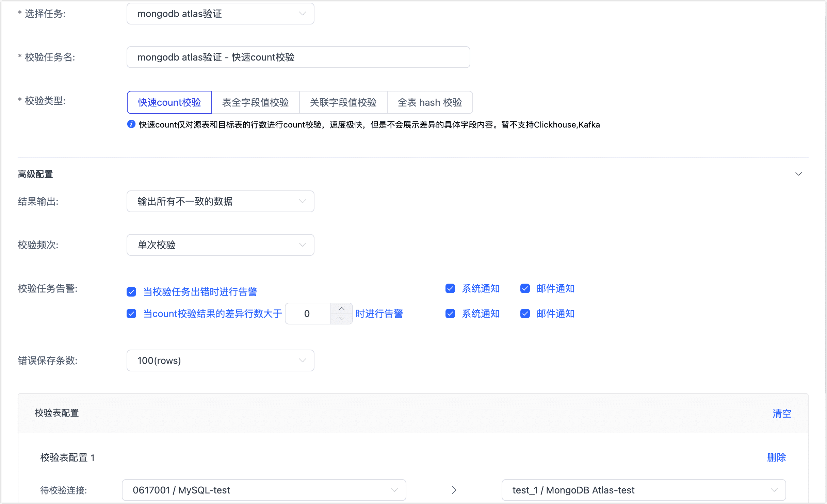Click 删除 to remove 校验表配置 1
The height and width of the screenshot is (504, 827).
tap(777, 457)
